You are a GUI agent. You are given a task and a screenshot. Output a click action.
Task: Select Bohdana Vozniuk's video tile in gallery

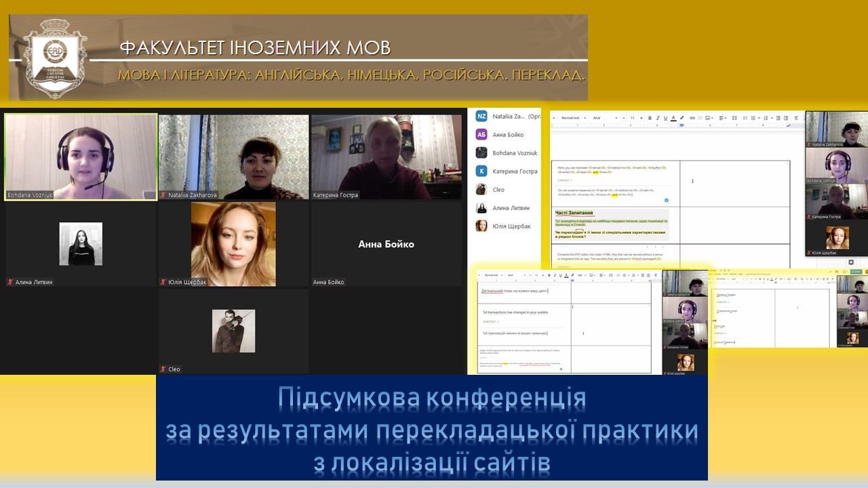pyautogui.click(x=81, y=157)
